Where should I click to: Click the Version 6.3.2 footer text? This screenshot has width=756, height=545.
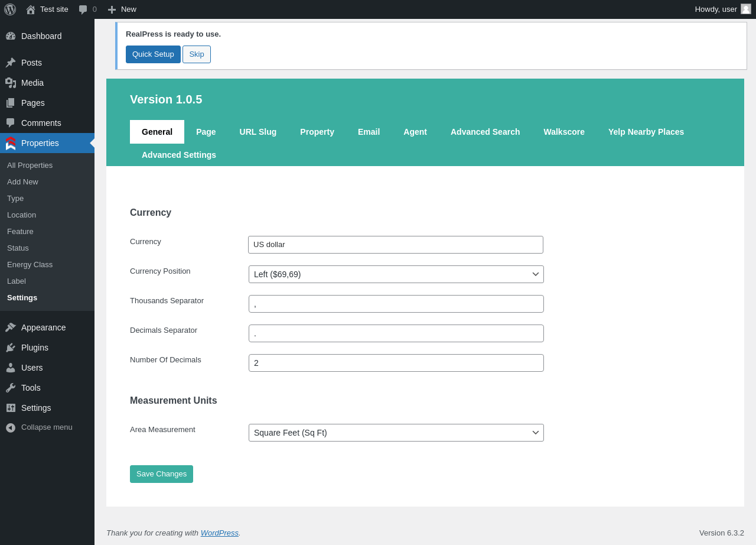pyautogui.click(x=722, y=533)
